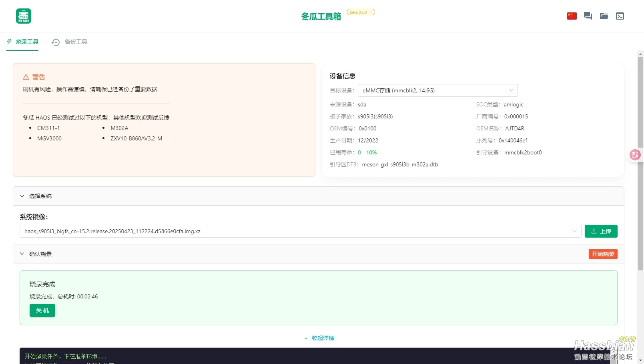The height and width of the screenshot is (364, 644).
Task: Click the warning triangle icon beside 警告
Action: [x=26, y=77]
